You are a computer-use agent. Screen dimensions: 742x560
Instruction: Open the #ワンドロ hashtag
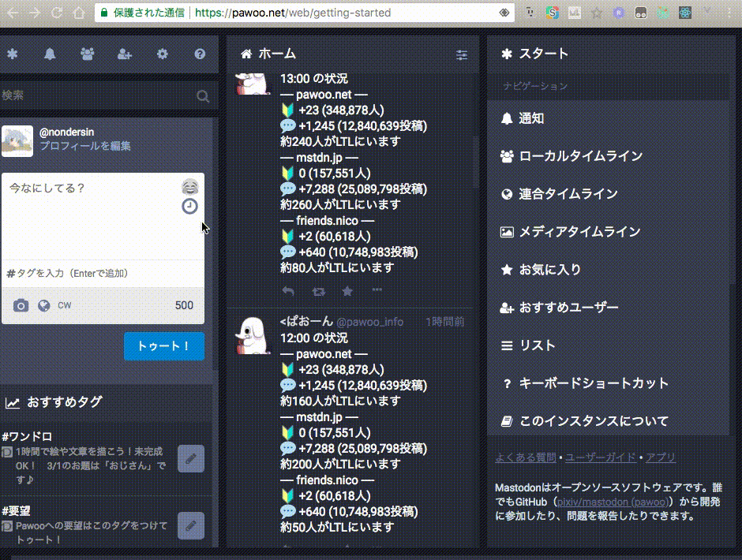[27, 436]
